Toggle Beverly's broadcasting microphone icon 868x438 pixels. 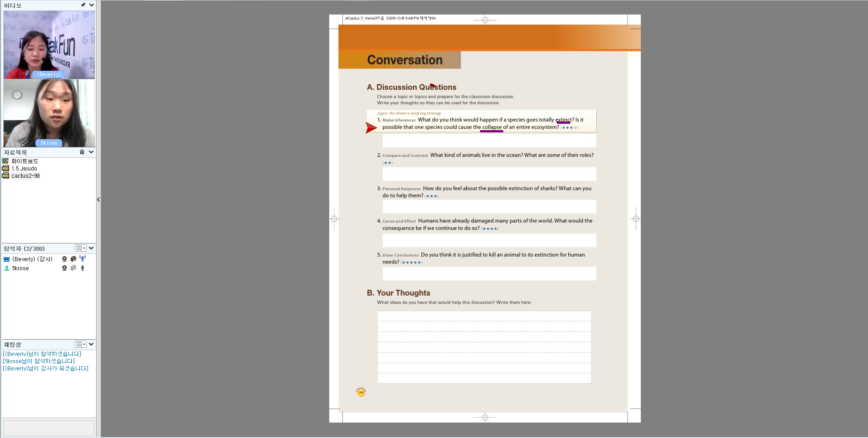tap(83, 258)
